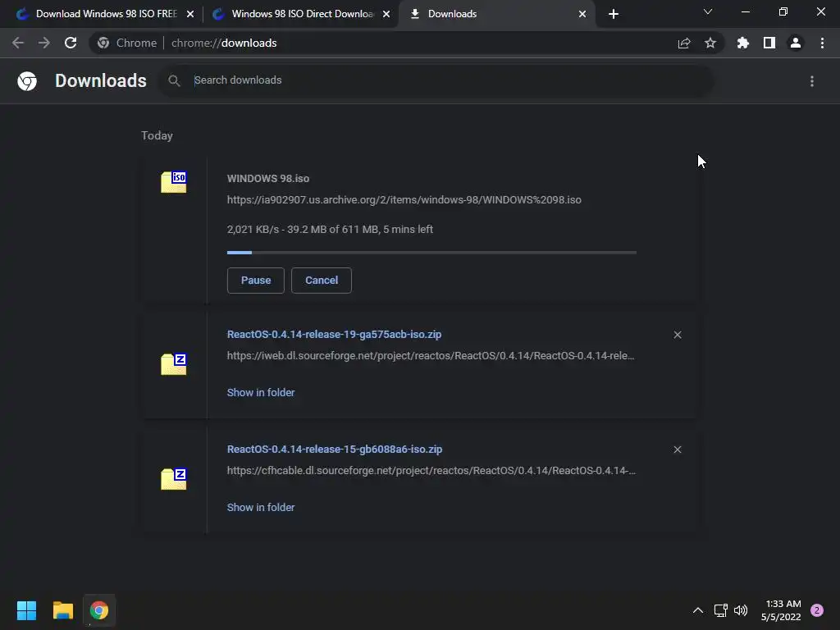Reload the Downloads page
Screen dimensions: 840x630
point(71,43)
